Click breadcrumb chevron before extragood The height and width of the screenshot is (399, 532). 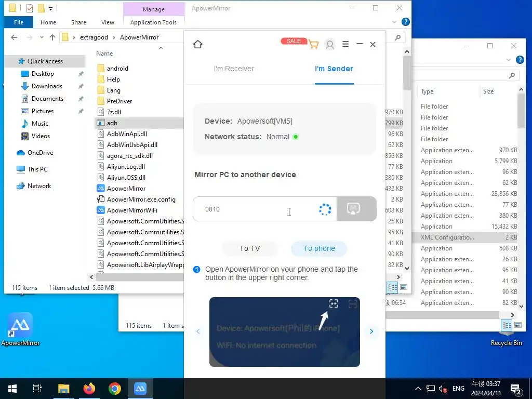pyautogui.click(x=74, y=37)
